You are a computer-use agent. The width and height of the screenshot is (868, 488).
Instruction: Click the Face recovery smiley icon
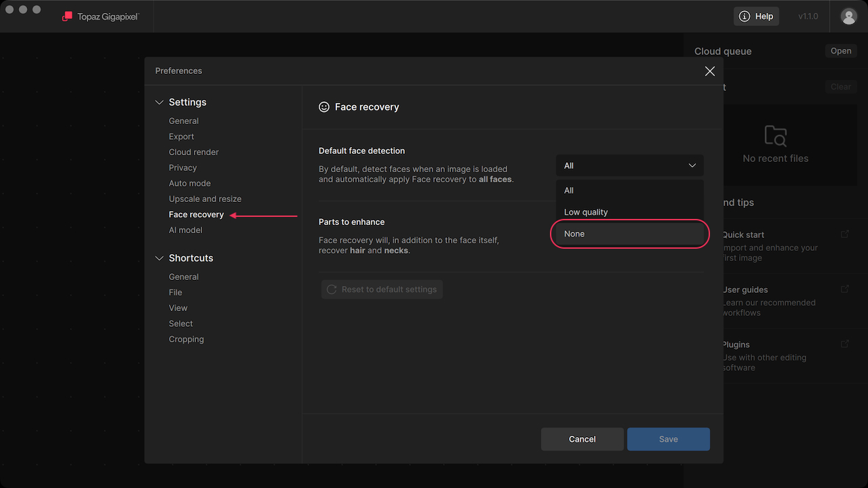(x=324, y=107)
